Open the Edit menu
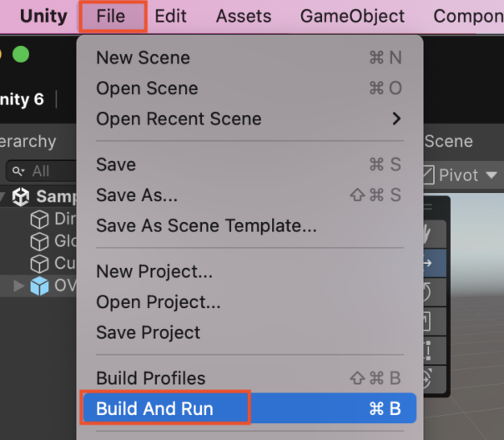 tap(170, 16)
